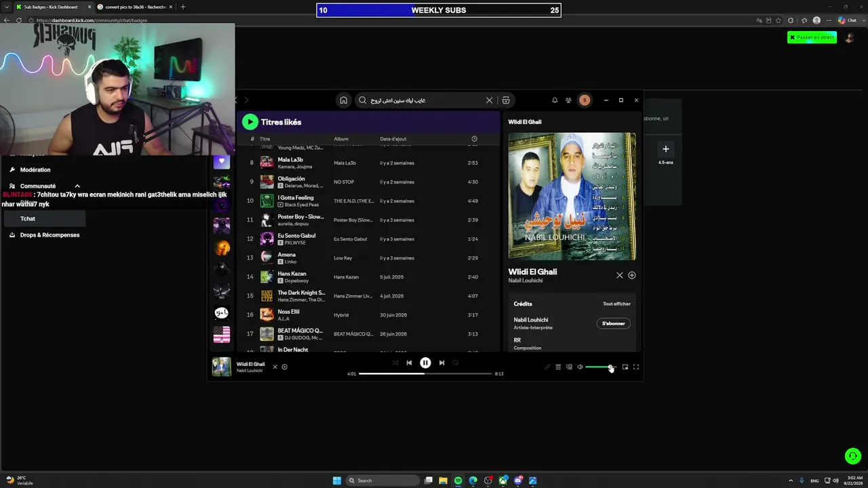Open the lyrics microphone icon
This screenshot has width=868, height=488.
tap(547, 367)
